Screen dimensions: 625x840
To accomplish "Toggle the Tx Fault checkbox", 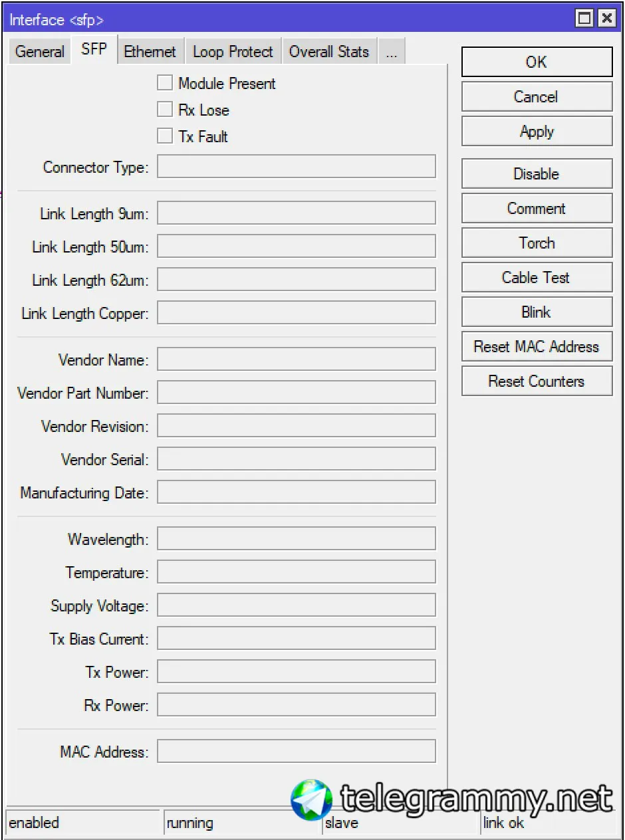I will tap(165, 136).
